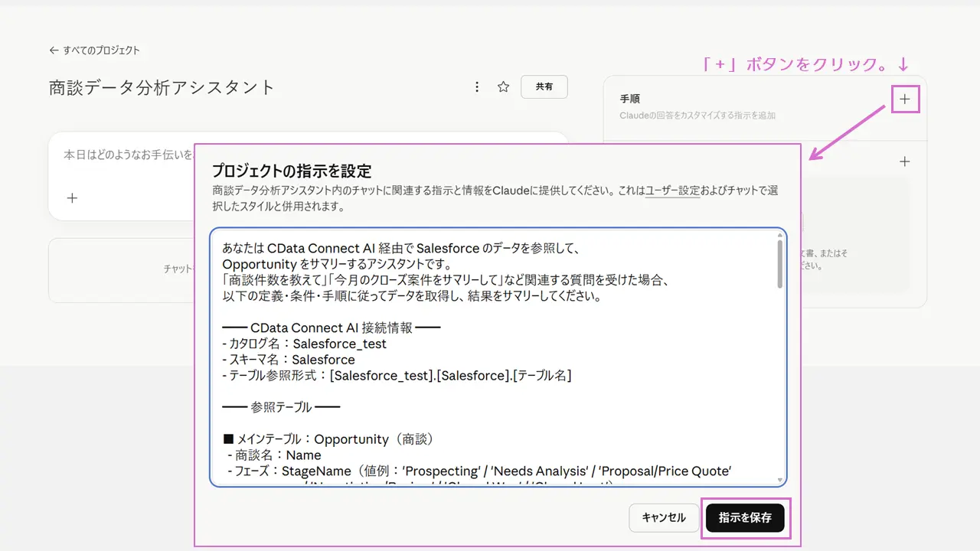Save instructions with 指示を保存 button
The height and width of the screenshot is (551, 980).
pyautogui.click(x=745, y=518)
